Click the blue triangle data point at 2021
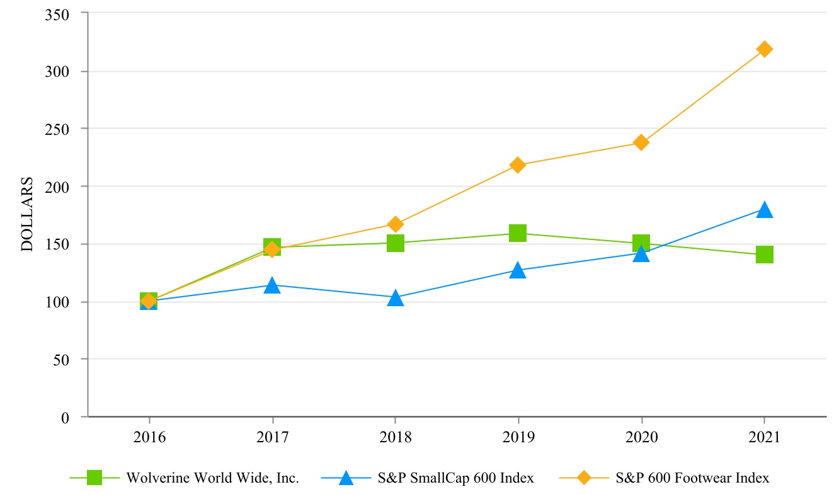839x504 pixels. coord(764,210)
